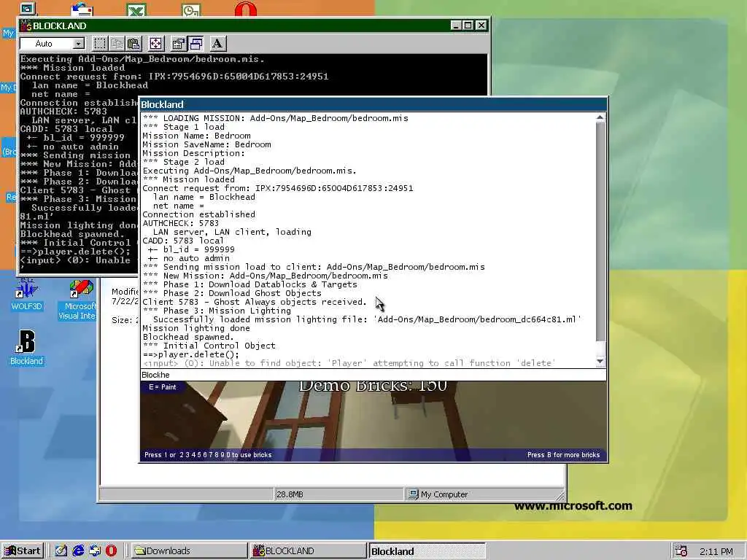Focus the console command input field
Screen dimensions: 747x560
point(373,375)
